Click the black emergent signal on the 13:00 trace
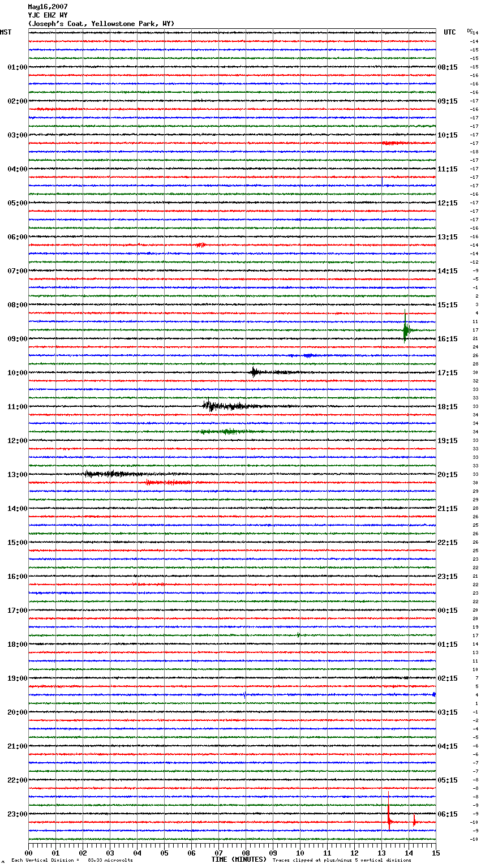Viewport: 481px width, 868px height. (x=113, y=474)
